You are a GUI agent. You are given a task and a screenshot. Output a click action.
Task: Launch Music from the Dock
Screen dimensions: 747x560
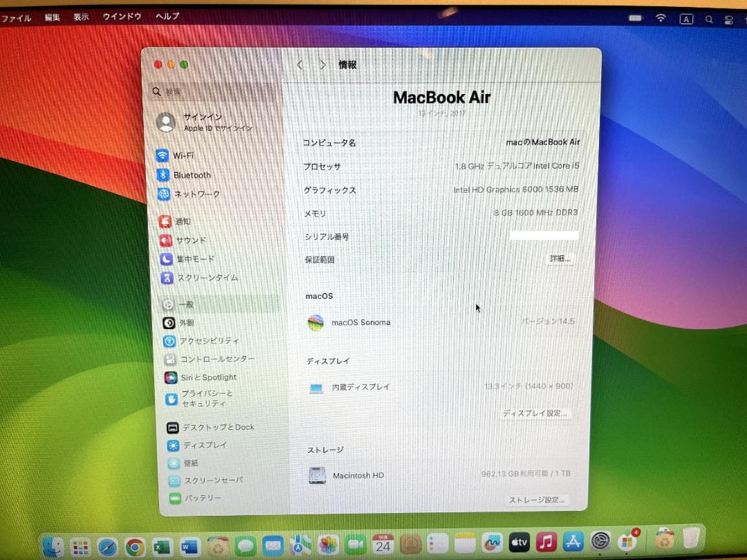546,541
